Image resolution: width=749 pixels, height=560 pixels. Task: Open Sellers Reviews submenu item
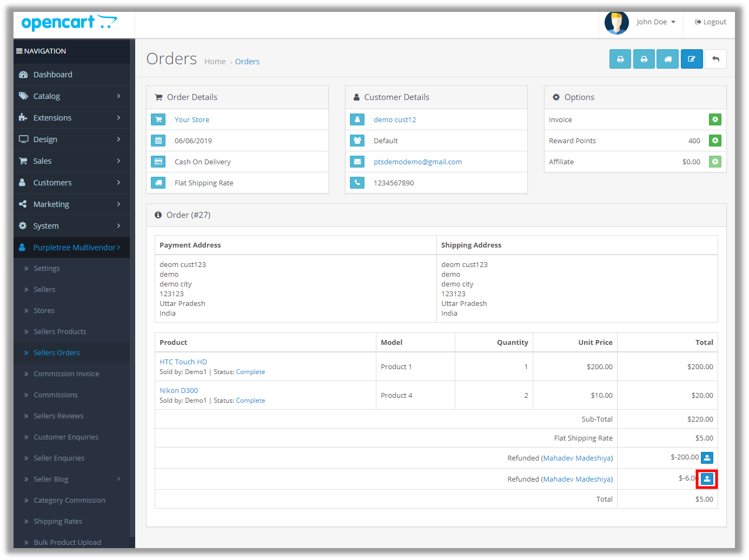click(x=71, y=416)
